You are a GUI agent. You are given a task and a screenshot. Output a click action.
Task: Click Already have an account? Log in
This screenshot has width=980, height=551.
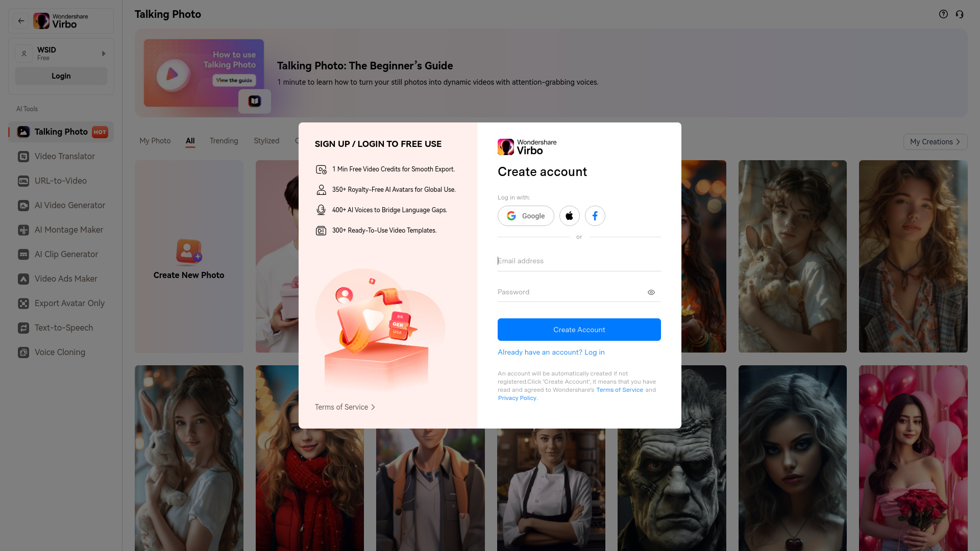coord(551,352)
